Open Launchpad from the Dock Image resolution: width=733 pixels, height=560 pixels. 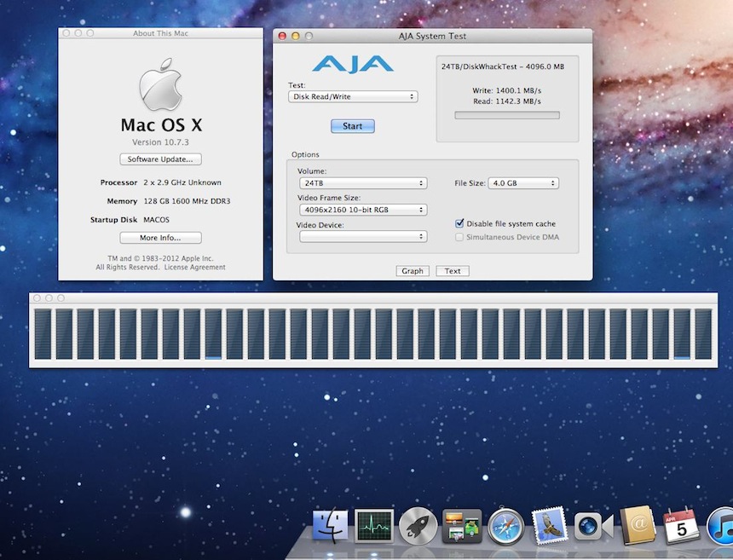coord(418,527)
